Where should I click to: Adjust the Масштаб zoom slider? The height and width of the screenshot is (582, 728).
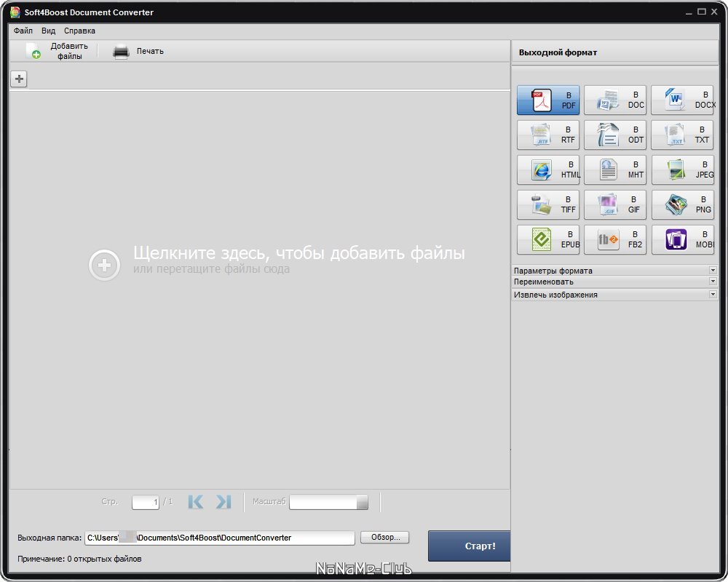point(361,503)
